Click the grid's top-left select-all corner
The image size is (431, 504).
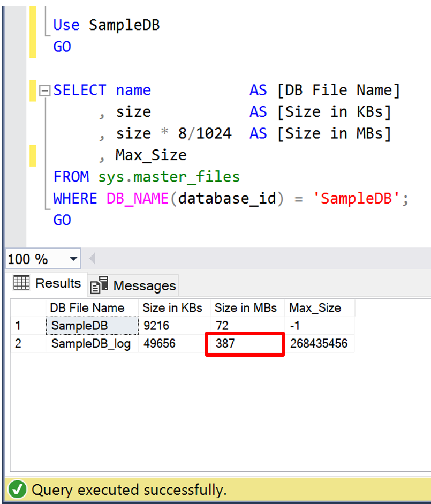pos(27,308)
